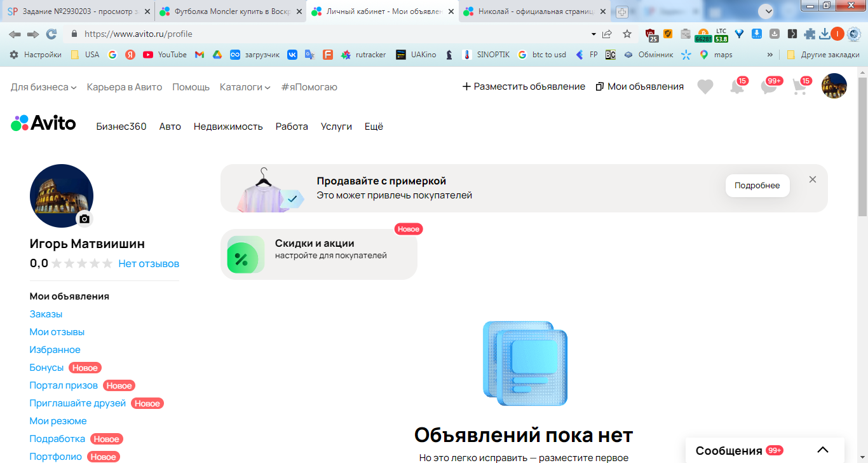Screen dimensions: 868x463
Task: Bookmark this page with the star icon
Action: (x=627, y=34)
